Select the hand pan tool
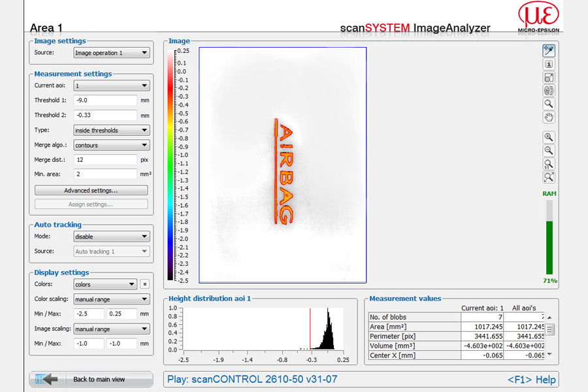The image size is (588, 392). coord(549,118)
